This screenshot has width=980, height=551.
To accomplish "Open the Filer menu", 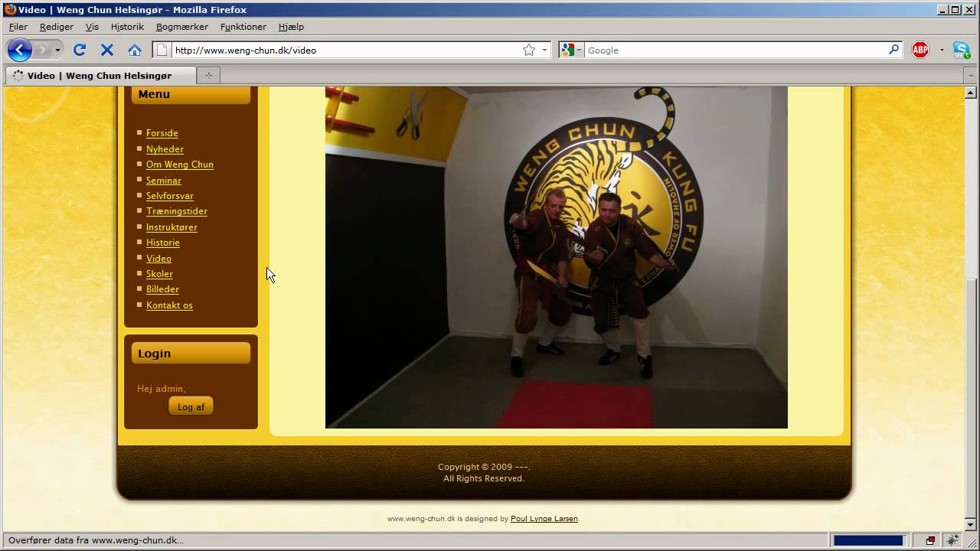I will pyautogui.click(x=18, y=27).
